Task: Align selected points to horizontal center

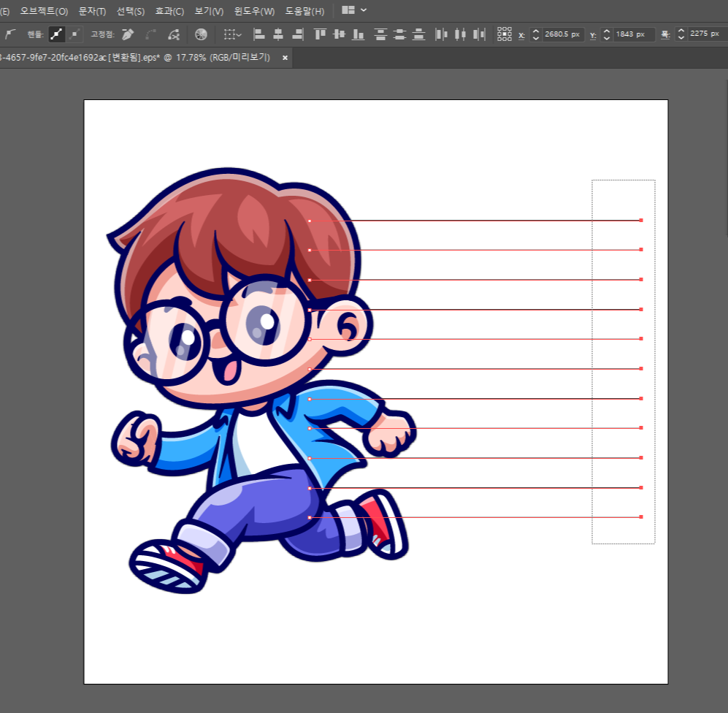Action: (x=278, y=34)
